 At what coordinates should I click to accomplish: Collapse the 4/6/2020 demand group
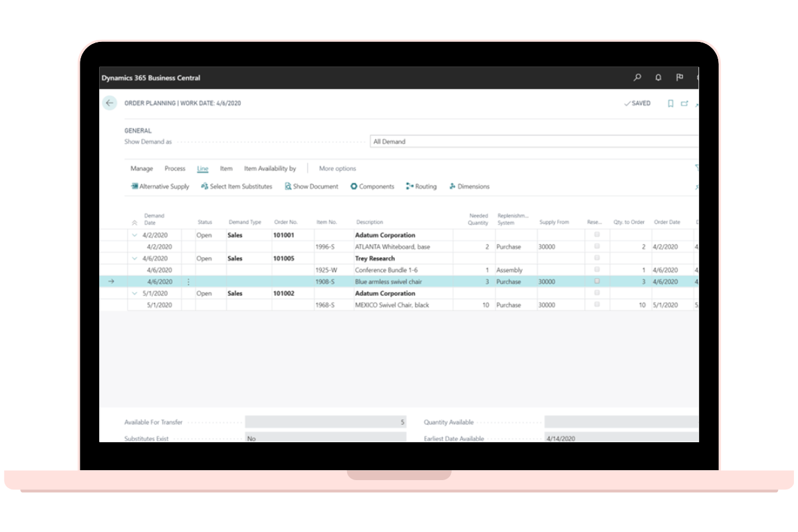click(134, 259)
